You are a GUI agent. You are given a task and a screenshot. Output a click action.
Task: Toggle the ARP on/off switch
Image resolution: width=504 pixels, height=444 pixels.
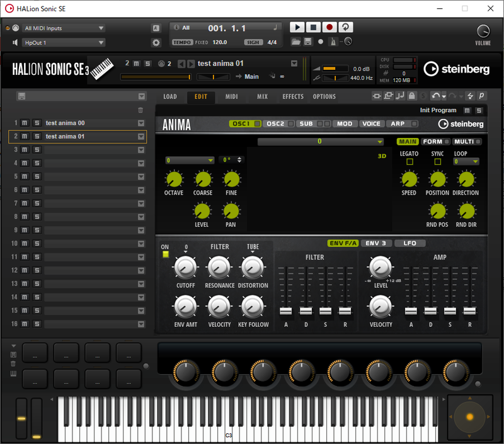[x=415, y=123]
